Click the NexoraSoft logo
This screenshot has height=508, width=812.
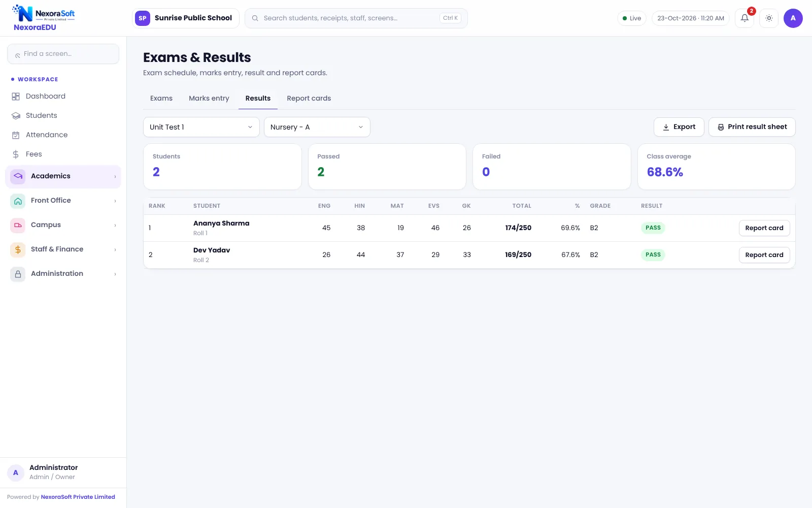click(44, 14)
